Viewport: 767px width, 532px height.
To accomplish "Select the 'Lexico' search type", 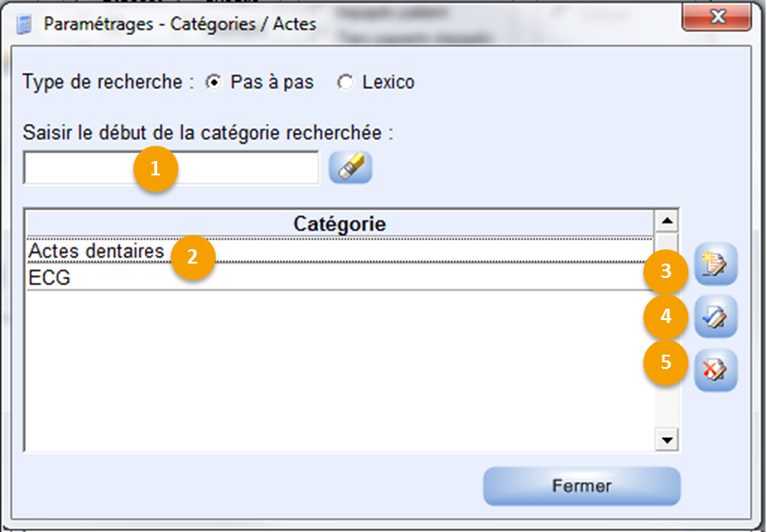I will (345, 82).
